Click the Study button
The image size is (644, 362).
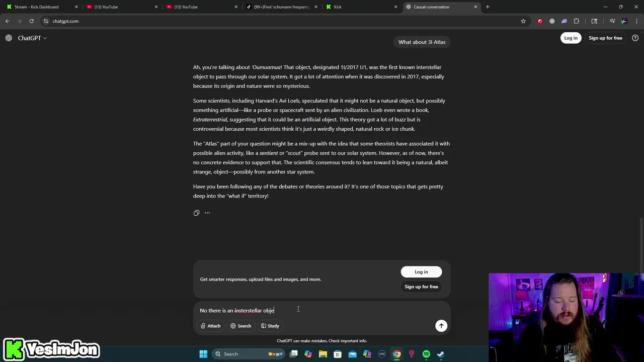pos(270,326)
